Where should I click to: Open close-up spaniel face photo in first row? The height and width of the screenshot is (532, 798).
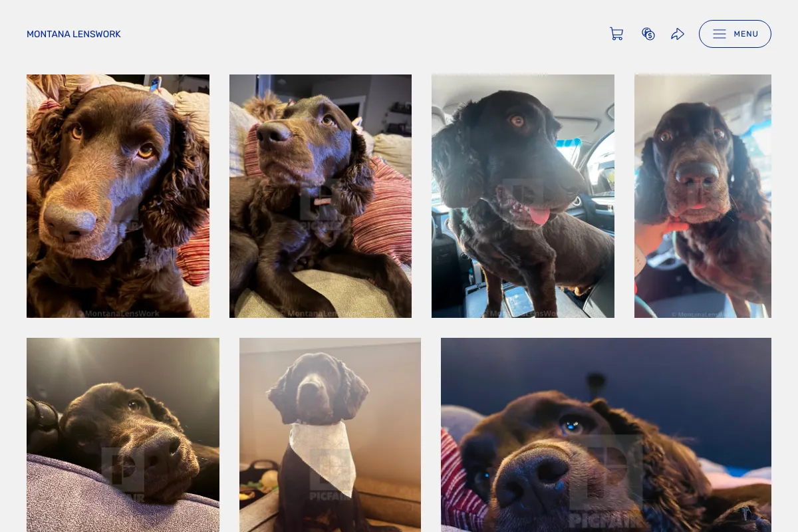[x=118, y=196]
